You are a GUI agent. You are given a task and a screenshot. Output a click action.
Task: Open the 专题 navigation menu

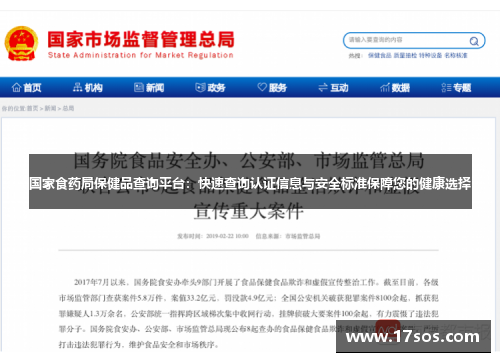coord(456,88)
